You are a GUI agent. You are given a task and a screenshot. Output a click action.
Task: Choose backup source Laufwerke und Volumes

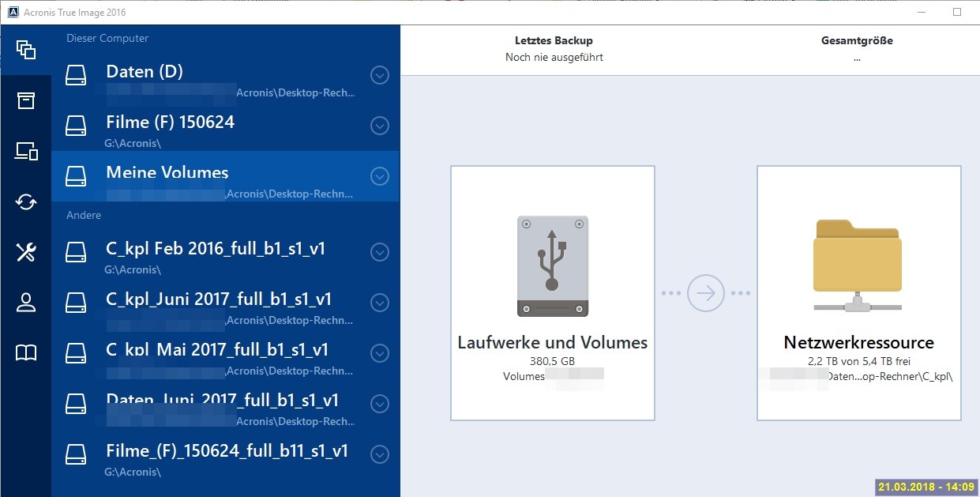tap(553, 293)
